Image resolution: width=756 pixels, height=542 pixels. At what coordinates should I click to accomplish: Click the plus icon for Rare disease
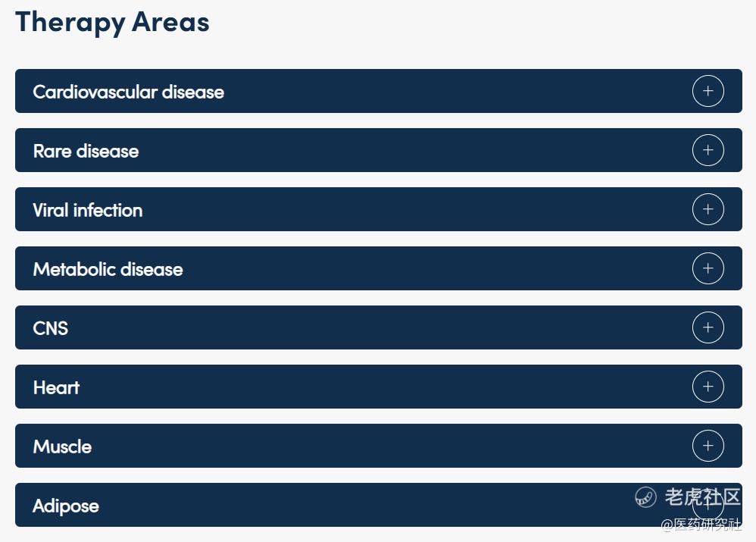pos(708,150)
